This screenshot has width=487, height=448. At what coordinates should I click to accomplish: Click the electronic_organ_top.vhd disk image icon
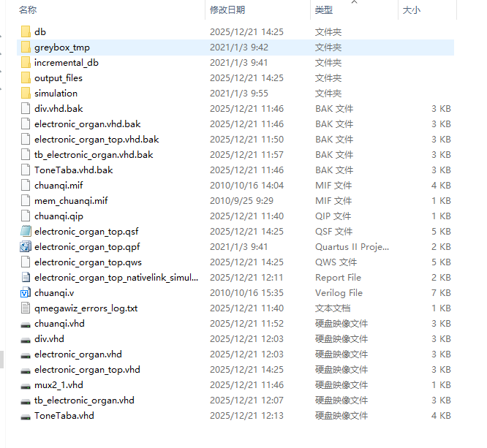pyautogui.click(x=26, y=371)
